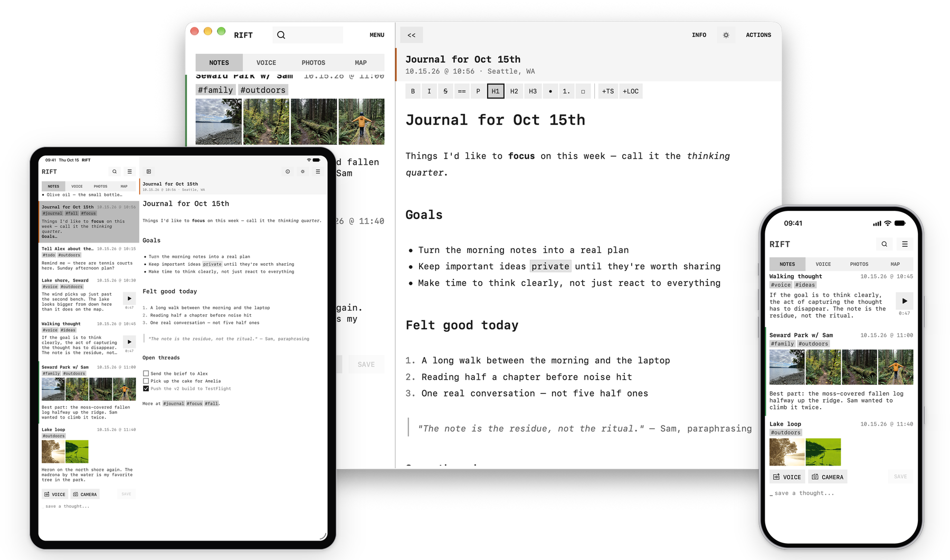Open the INFO panel on desktop
Screen dimensions: 950x560
pyautogui.click(x=699, y=35)
